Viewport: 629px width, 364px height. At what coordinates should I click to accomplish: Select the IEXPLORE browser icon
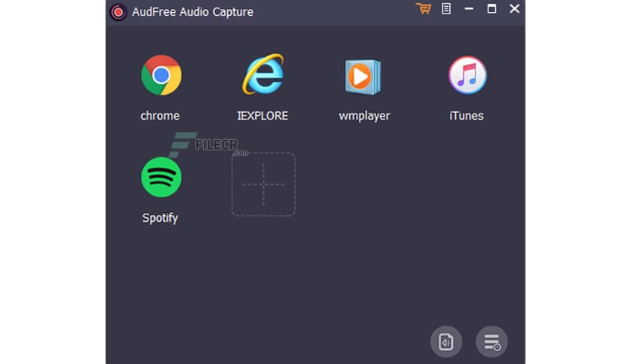(x=263, y=74)
